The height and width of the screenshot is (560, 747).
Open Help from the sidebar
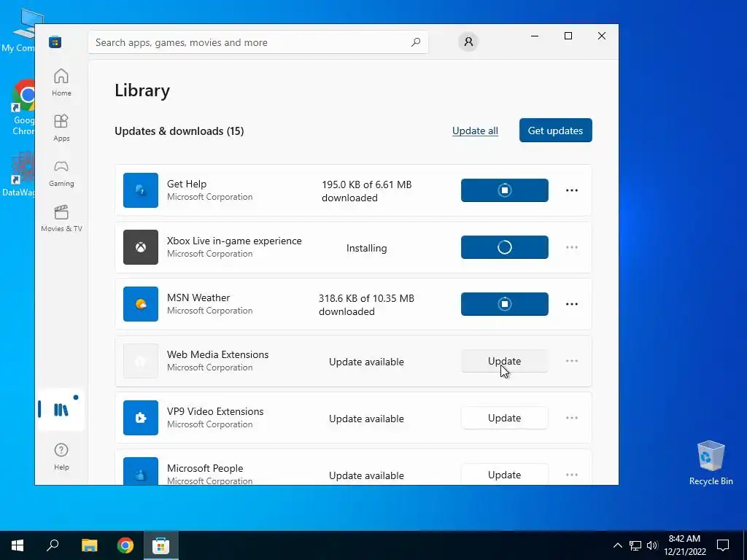(x=61, y=456)
